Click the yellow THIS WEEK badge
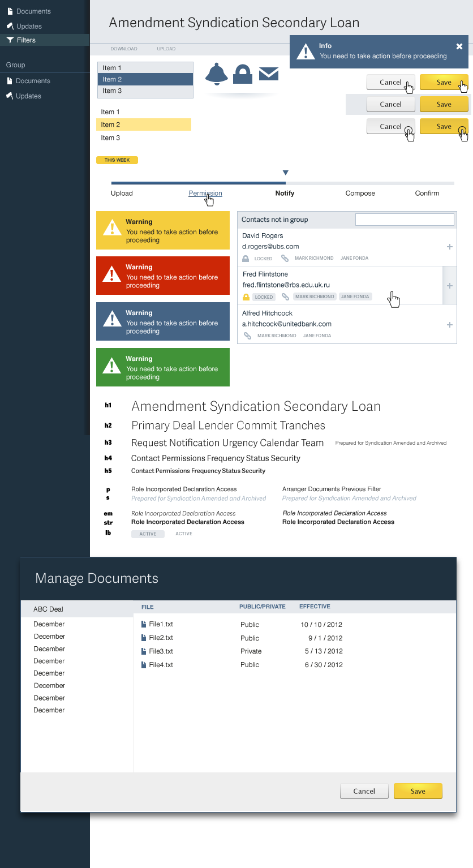 117,160
